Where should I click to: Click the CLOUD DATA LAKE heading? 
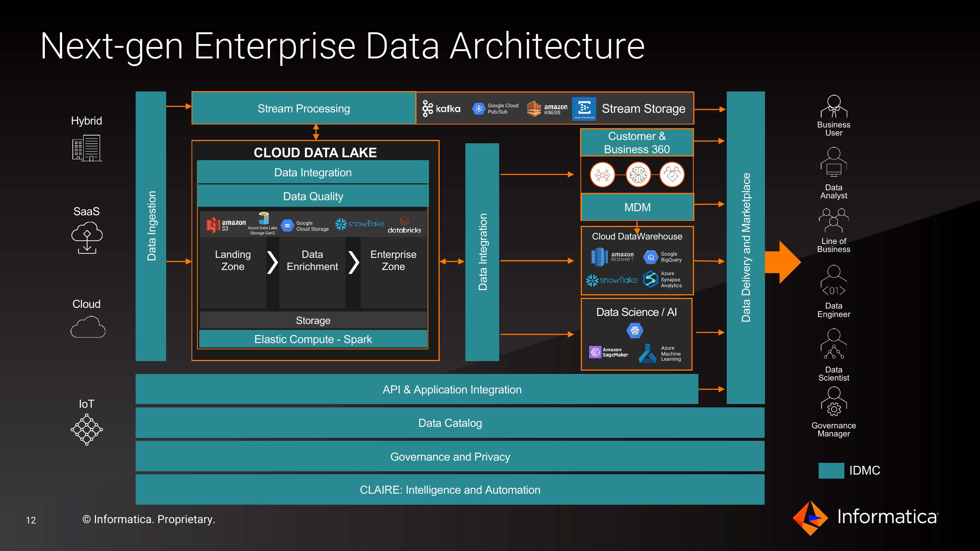coord(315,152)
